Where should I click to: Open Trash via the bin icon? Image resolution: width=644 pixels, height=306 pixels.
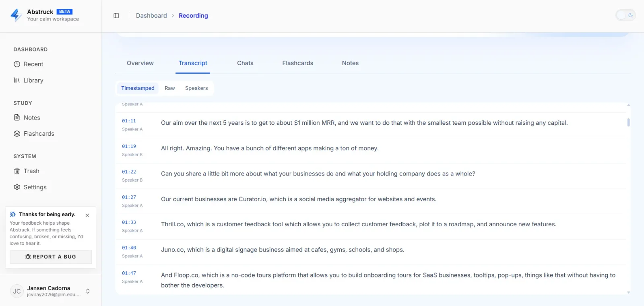pos(17,171)
